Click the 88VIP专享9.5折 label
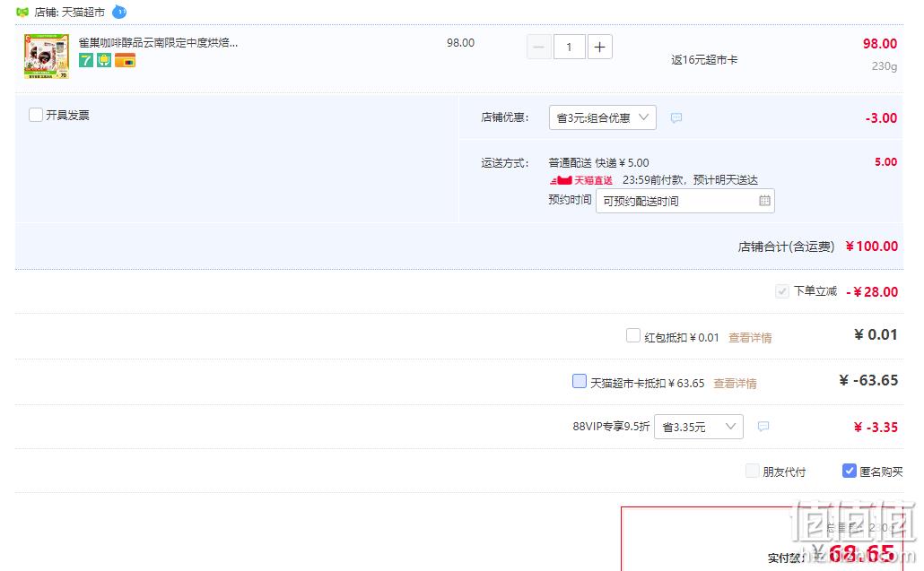The width and height of the screenshot is (924, 571). 611,426
